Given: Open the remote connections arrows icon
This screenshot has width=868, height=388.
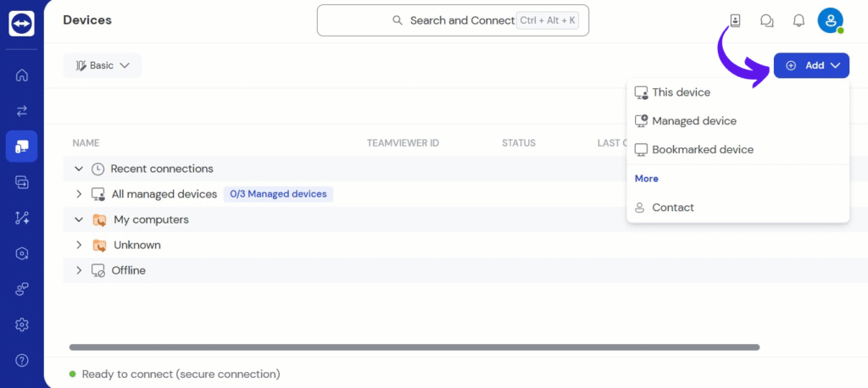Looking at the screenshot, I should [21, 111].
